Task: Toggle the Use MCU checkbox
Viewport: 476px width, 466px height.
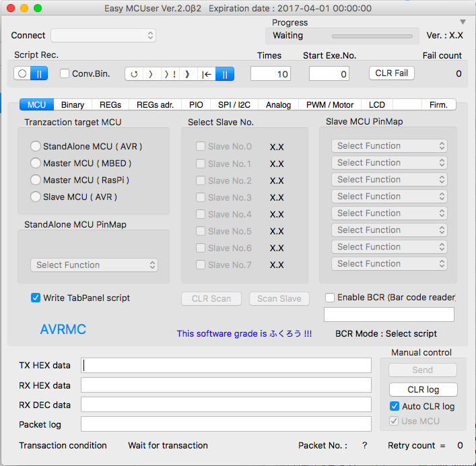Action: (394, 421)
